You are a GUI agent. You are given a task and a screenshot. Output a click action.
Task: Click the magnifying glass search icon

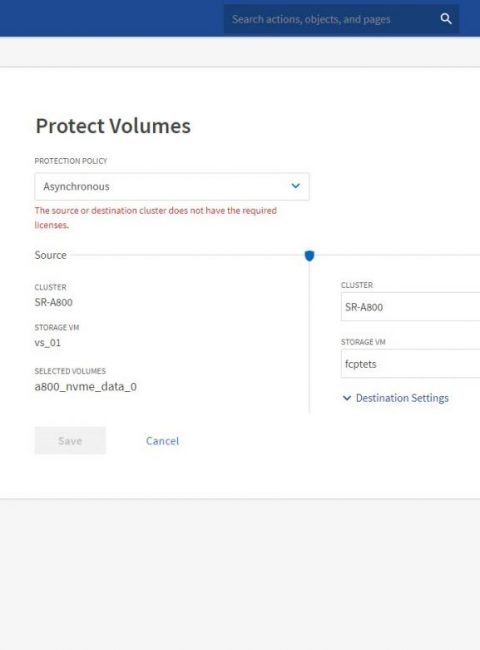(x=446, y=19)
